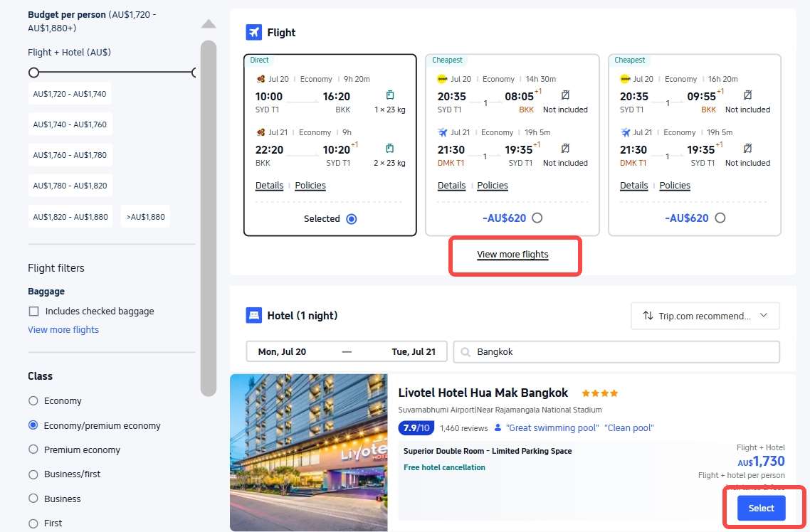Click airline logo on 22:20 BKK return flight
Viewport: 810px width, 532px height.
[261, 132]
